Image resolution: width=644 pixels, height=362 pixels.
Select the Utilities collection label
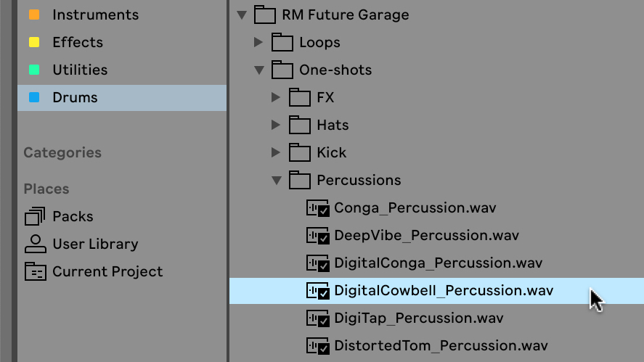[80, 70]
